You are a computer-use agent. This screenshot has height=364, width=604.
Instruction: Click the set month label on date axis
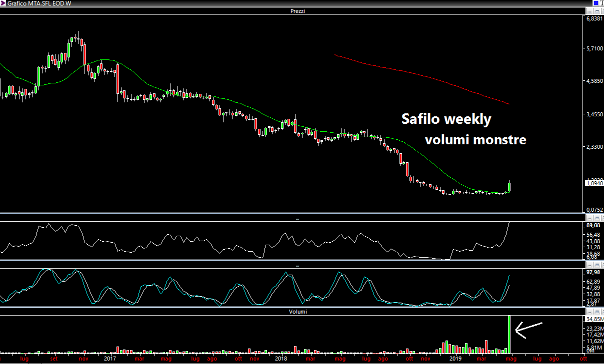pyautogui.click(x=54, y=359)
